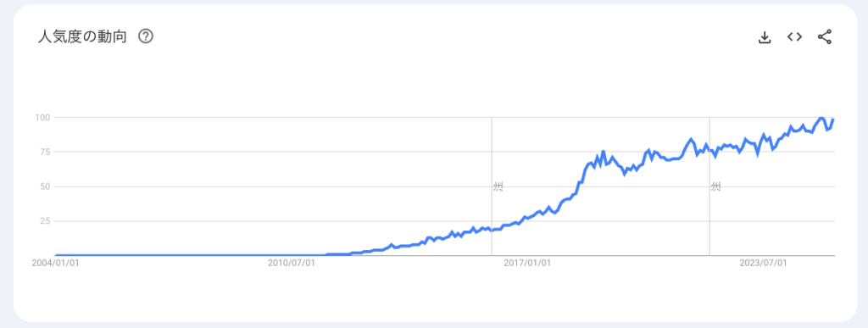Click the 25 value on the y-axis

click(x=47, y=221)
